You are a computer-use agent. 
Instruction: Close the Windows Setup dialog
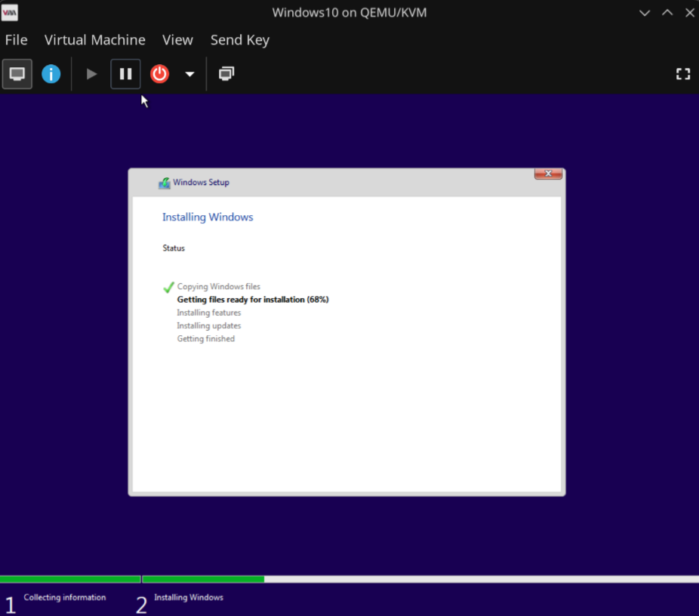pos(548,174)
